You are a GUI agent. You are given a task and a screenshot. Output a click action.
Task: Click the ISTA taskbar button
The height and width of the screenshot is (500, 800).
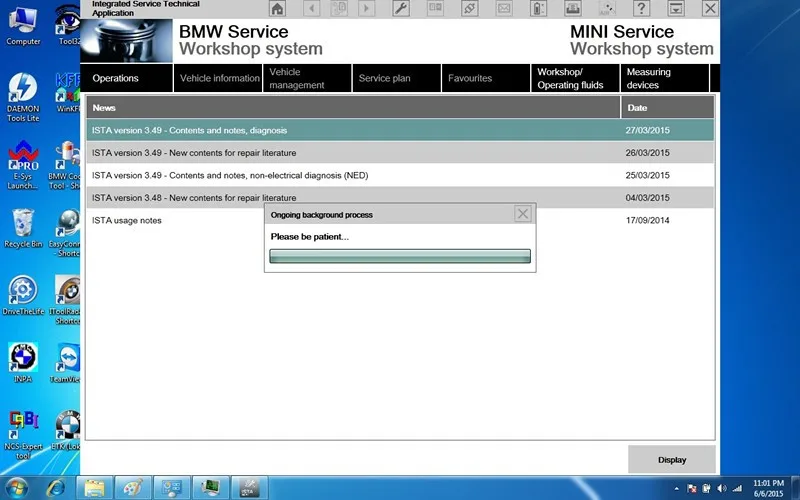(x=249, y=488)
